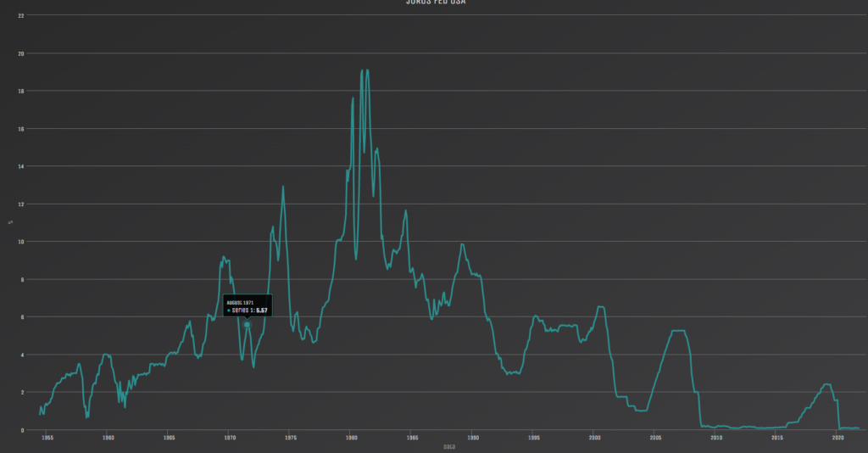
Task: Select the 2020 x-axis label
Action: (838, 438)
